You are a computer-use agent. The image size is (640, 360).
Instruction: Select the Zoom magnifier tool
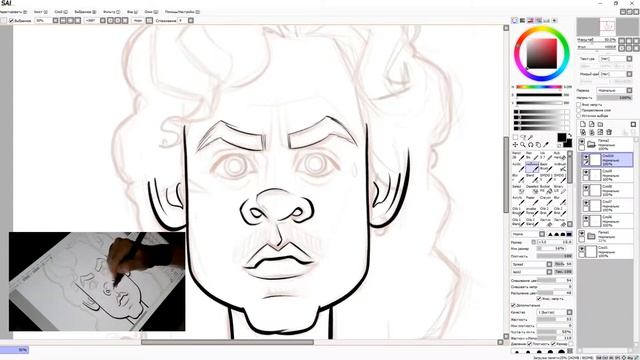pyautogui.click(x=523, y=145)
